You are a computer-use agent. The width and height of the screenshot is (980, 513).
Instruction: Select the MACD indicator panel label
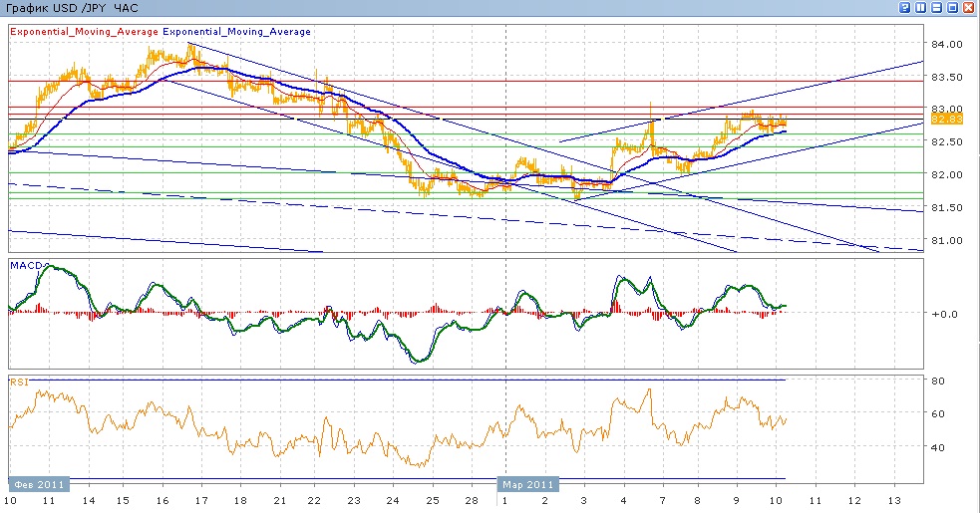(25, 265)
